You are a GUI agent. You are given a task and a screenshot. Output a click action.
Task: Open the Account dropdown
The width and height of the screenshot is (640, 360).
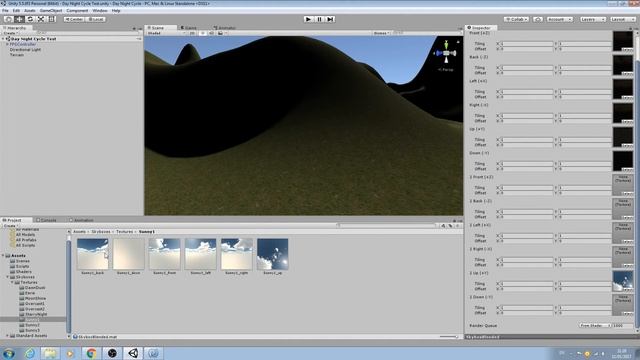pos(560,19)
